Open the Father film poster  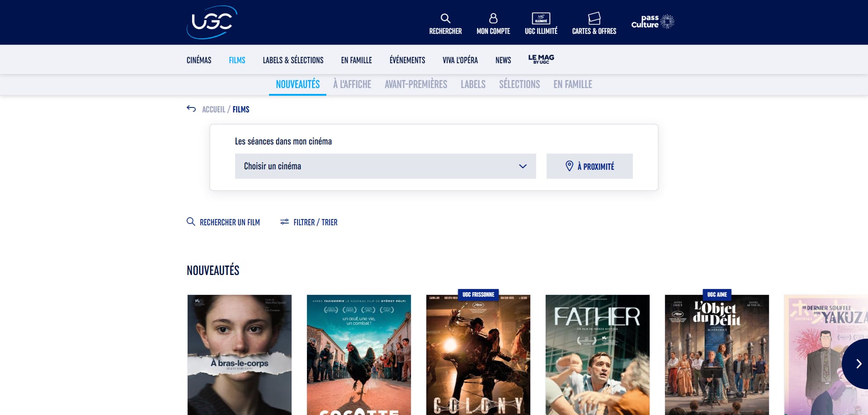(598, 355)
